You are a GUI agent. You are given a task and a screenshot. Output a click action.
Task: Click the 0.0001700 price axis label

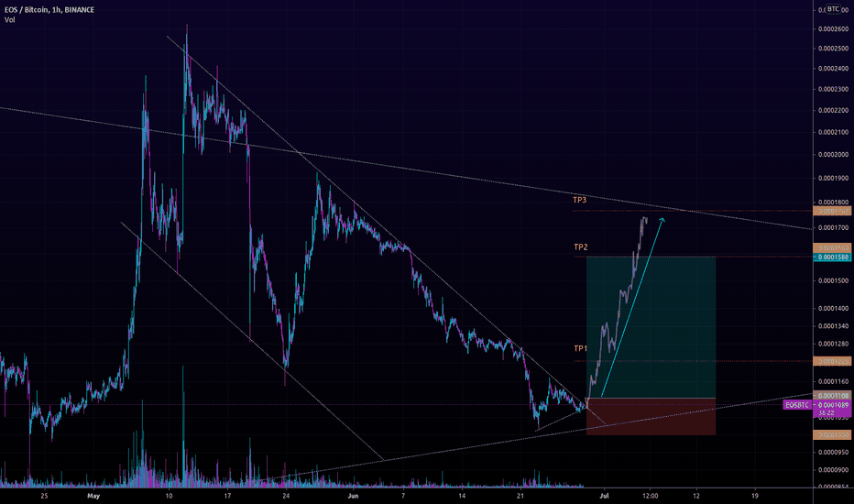coord(833,227)
